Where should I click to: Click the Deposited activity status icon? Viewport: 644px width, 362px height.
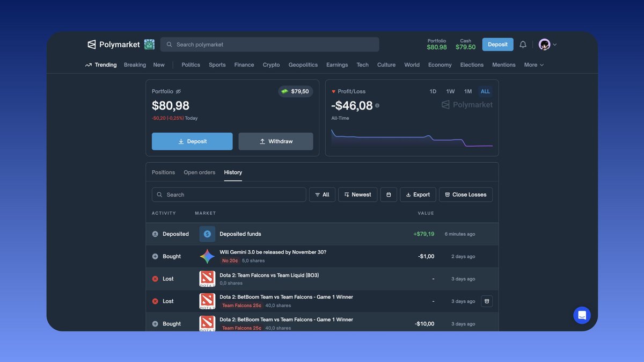point(155,234)
